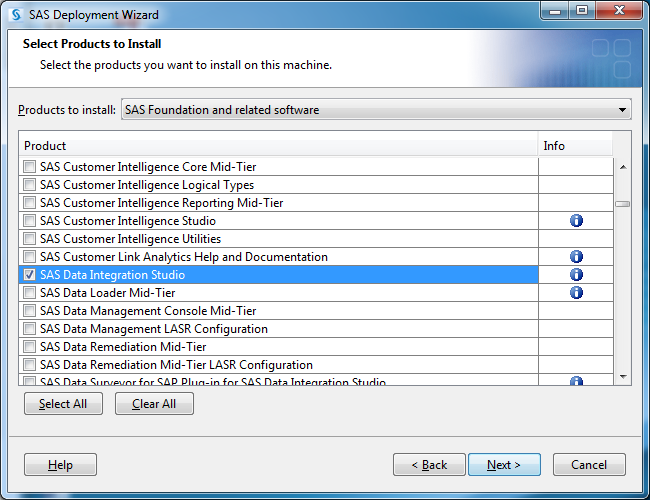Check SAS Data Remediation Mid-Tier LASR Configuration

29,365
